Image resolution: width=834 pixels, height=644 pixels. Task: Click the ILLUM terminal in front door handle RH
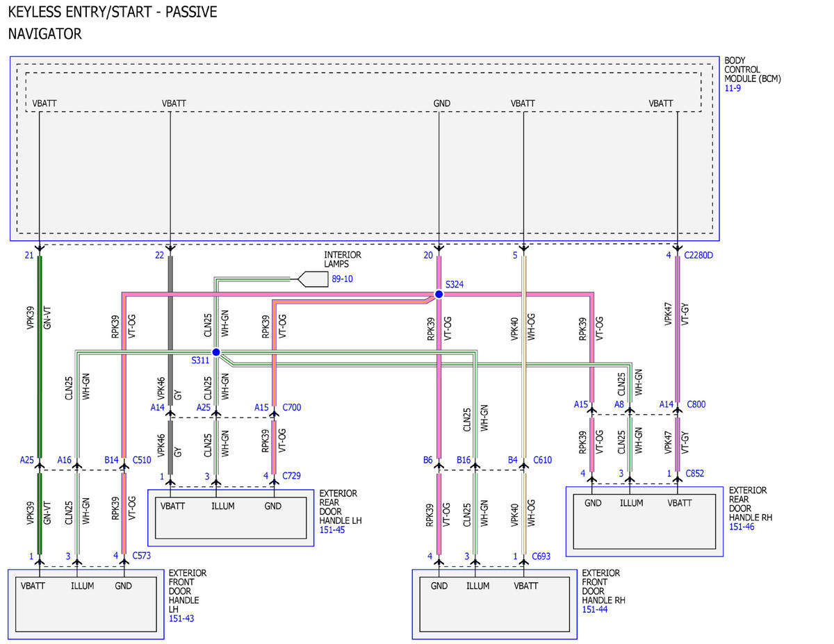(477, 586)
